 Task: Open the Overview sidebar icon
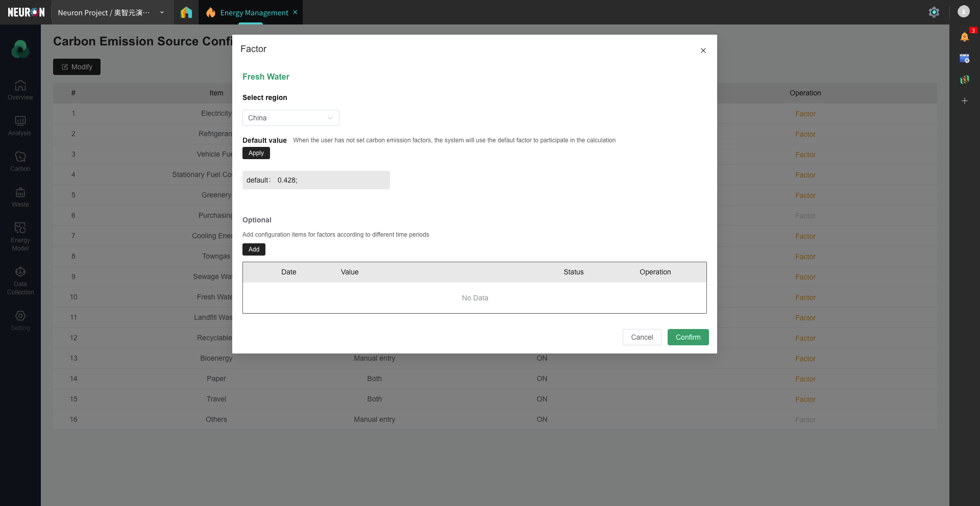(x=20, y=90)
